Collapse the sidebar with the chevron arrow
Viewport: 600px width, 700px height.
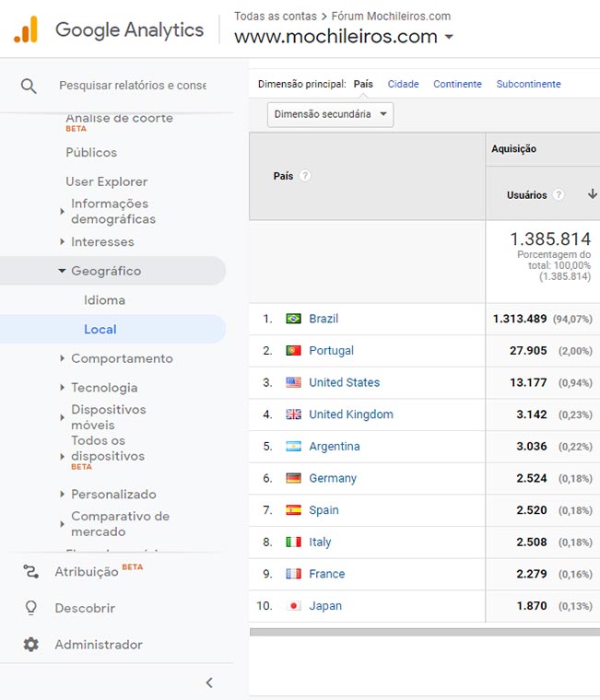[x=209, y=682]
